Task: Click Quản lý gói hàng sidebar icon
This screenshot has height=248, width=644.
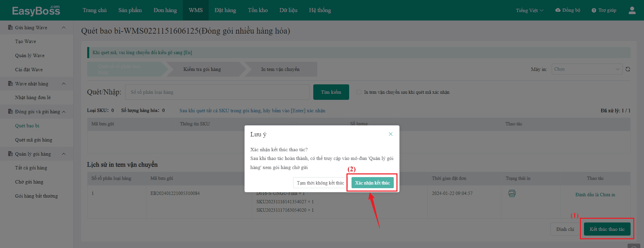Action: click(10, 154)
